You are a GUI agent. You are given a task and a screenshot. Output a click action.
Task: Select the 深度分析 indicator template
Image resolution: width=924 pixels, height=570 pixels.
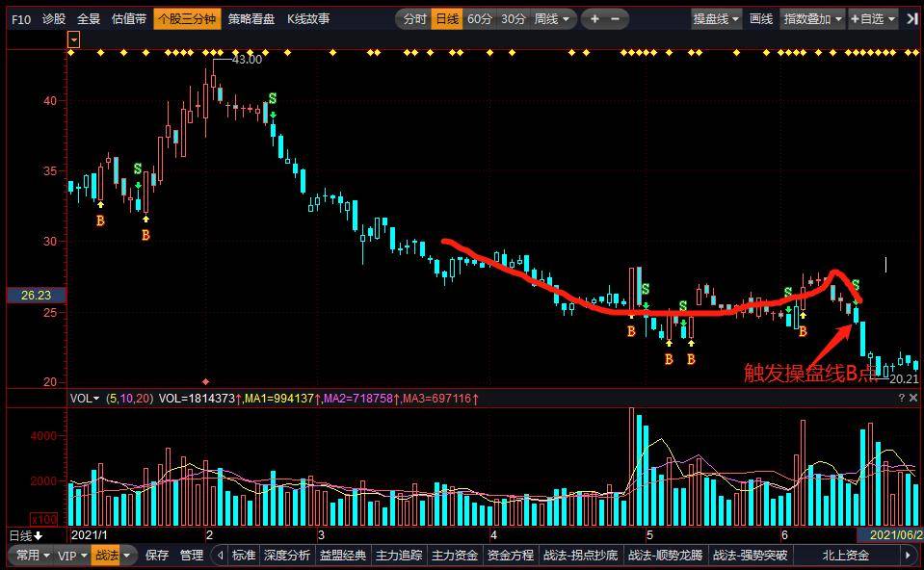287,555
